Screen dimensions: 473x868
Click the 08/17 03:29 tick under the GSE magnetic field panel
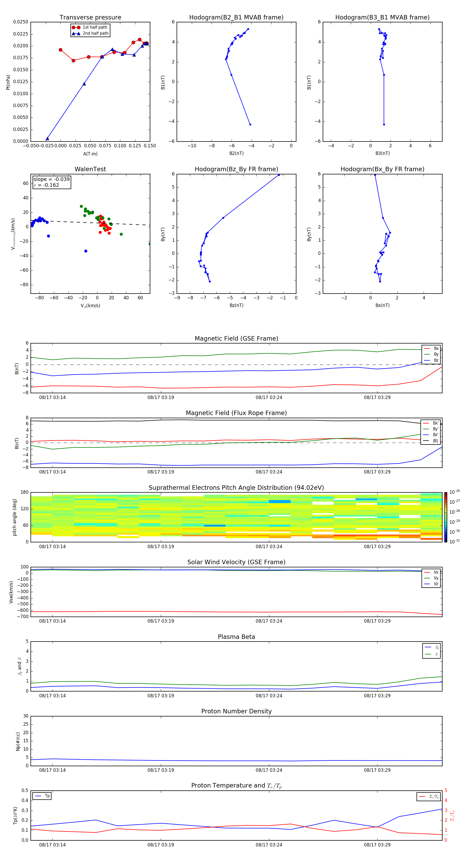[x=377, y=397]
